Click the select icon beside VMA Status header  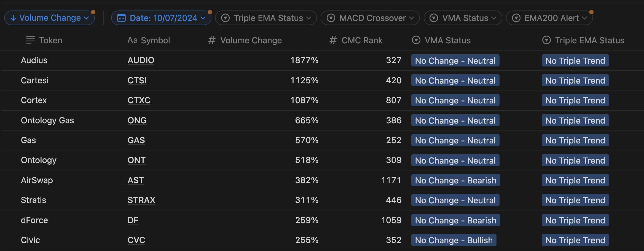(416, 40)
